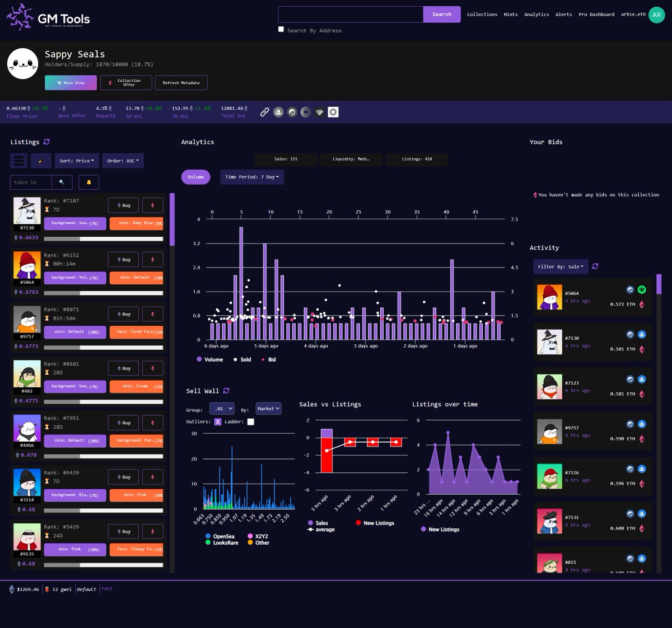
Task: Click the broom sweep icon in the Listings panel
Action: point(40,161)
